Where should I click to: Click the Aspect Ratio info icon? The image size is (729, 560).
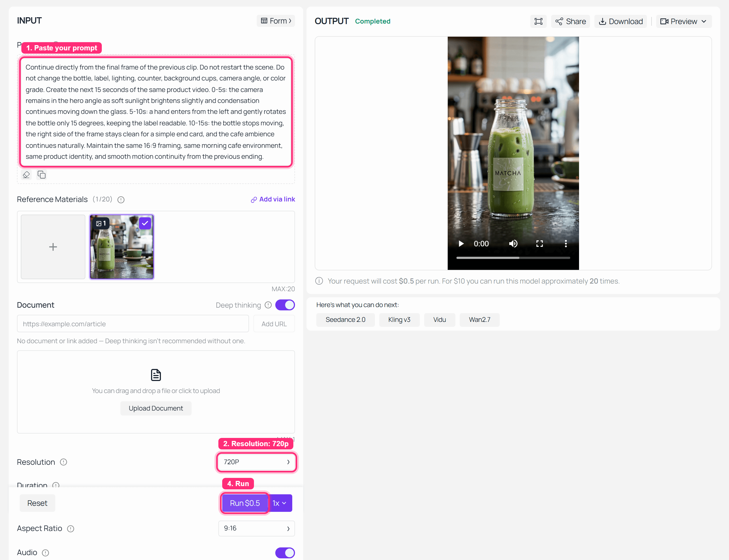pyautogui.click(x=71, y=529)
